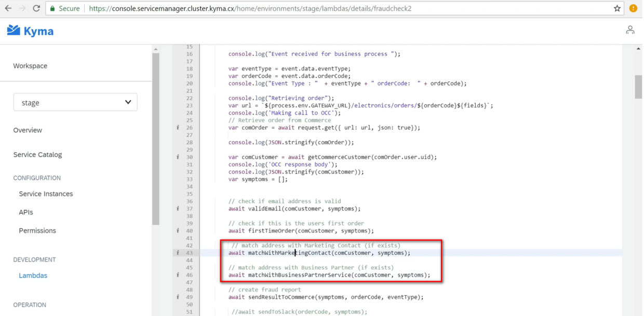Click the 'var orderCode = event.data.orderCode' line
The height and width of the screenshot is (316, 644).
pyautogui.click(x=289, y=76)
